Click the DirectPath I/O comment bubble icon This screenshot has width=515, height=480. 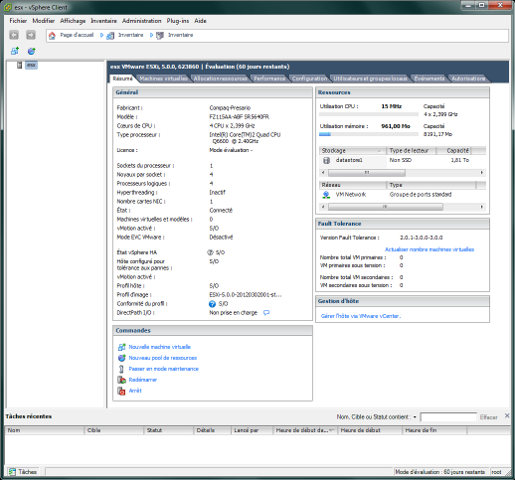pos(266,313)
